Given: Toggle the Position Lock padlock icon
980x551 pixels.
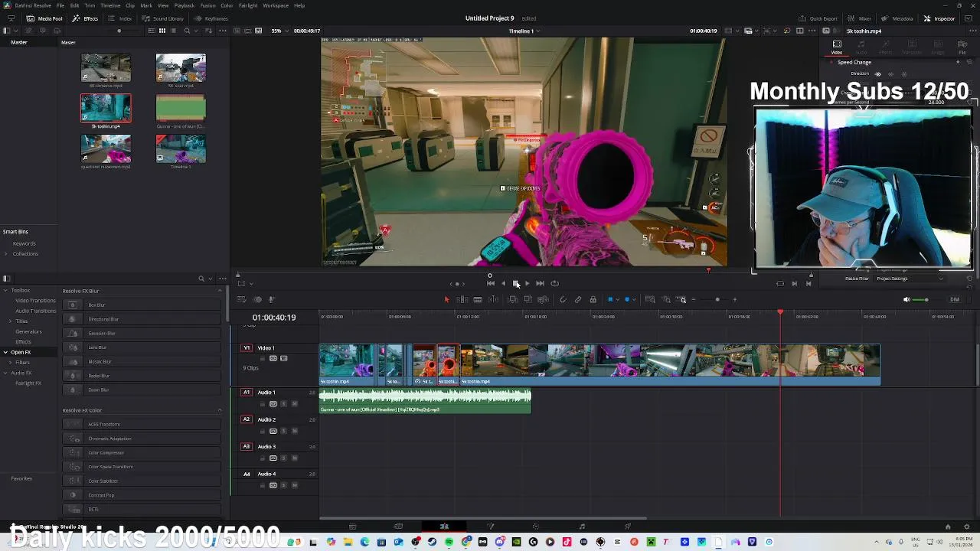Looking at the screenshot, I should pyautogui.click(x=593, y=299).
